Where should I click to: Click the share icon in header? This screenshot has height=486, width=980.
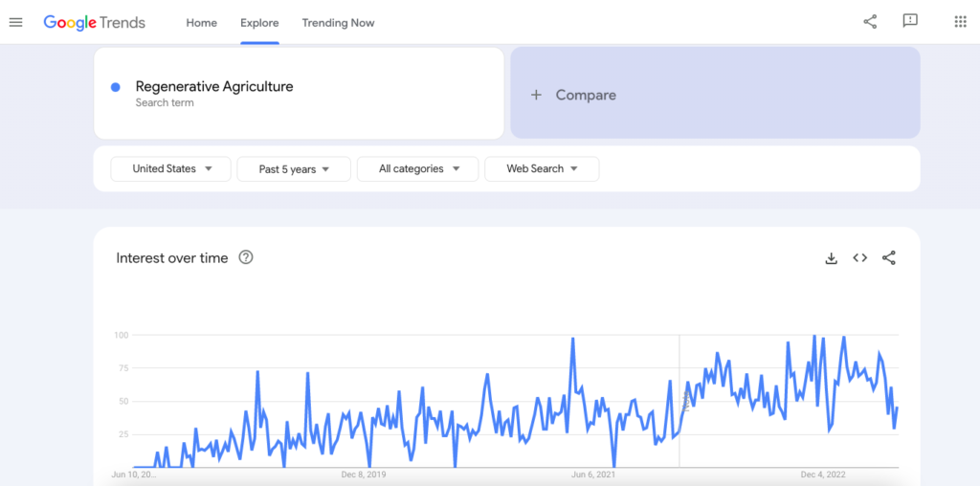(870, 22)
